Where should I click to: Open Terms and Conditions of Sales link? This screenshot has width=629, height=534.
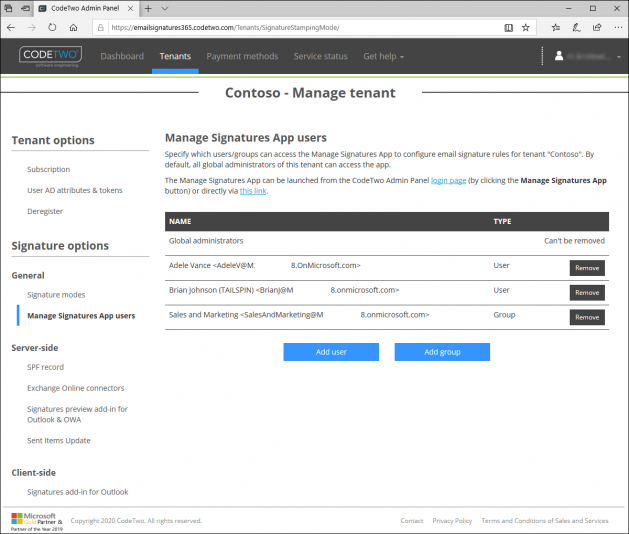point(545,521)
